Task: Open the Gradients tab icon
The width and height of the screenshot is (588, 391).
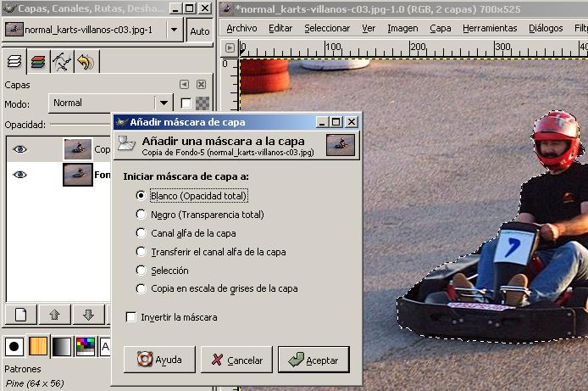Action: point(62,346)
